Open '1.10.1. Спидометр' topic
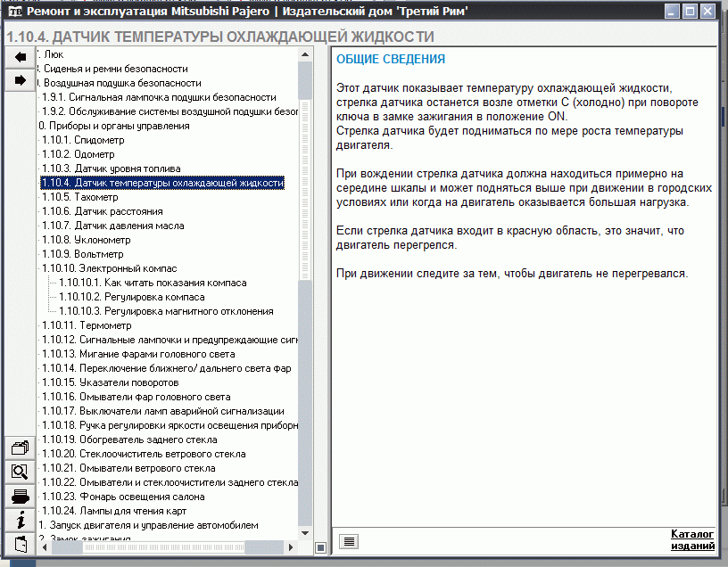This screenshot has height=567, width=728. click(87, 140)
